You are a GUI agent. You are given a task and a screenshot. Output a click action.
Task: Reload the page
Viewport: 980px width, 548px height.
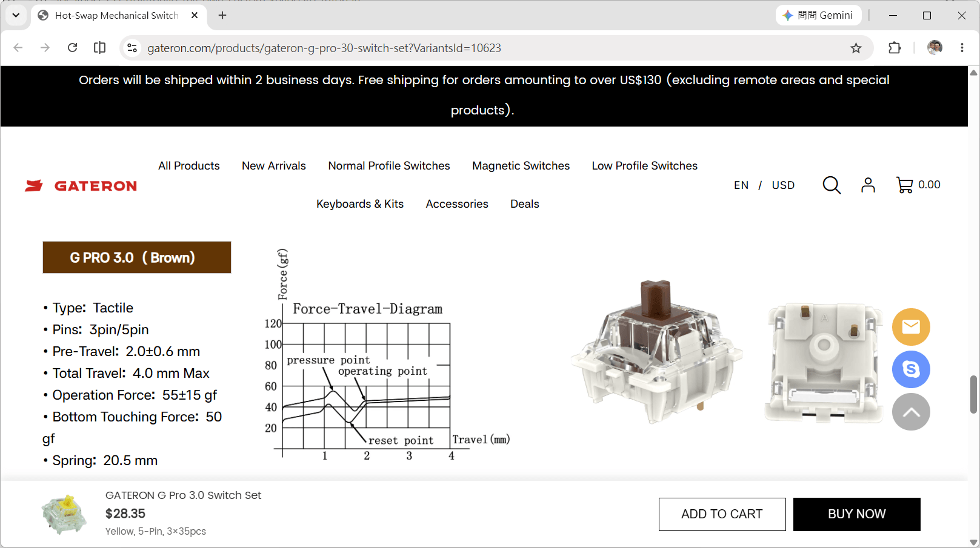pyautogui.click(x=72, y=48)
